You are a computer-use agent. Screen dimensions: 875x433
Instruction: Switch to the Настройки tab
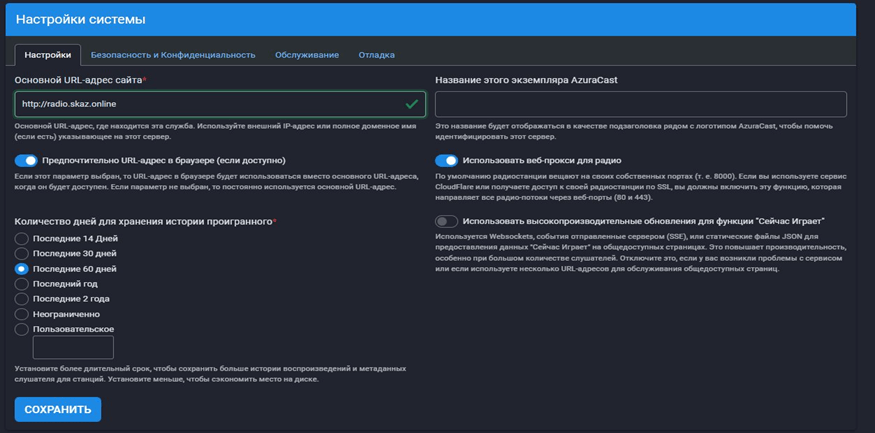47,55
